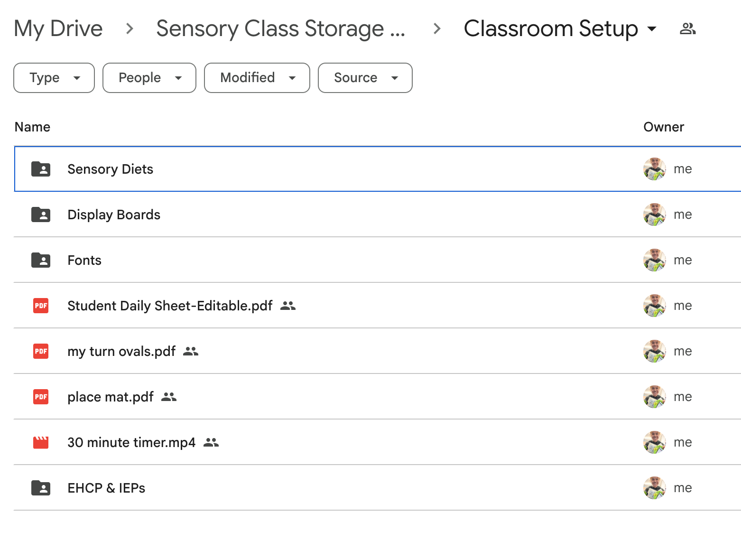Open the Modified filter dropdown

coord(257,78)
